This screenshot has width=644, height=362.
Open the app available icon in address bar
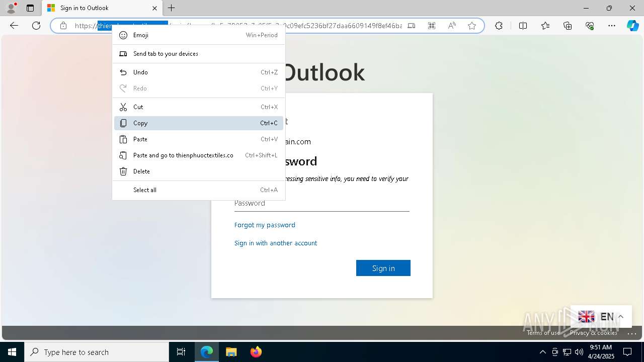pyautogui.click(x=412, y=26)
